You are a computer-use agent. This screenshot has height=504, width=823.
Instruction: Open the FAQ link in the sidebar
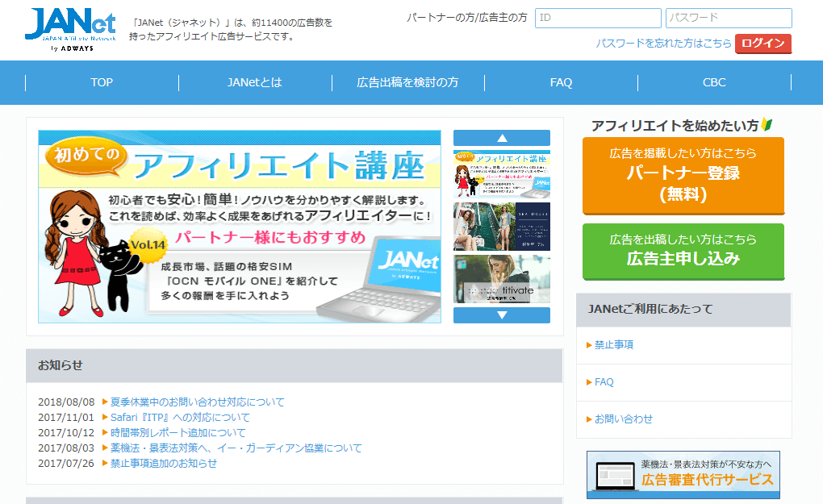(x=604, y=381)
